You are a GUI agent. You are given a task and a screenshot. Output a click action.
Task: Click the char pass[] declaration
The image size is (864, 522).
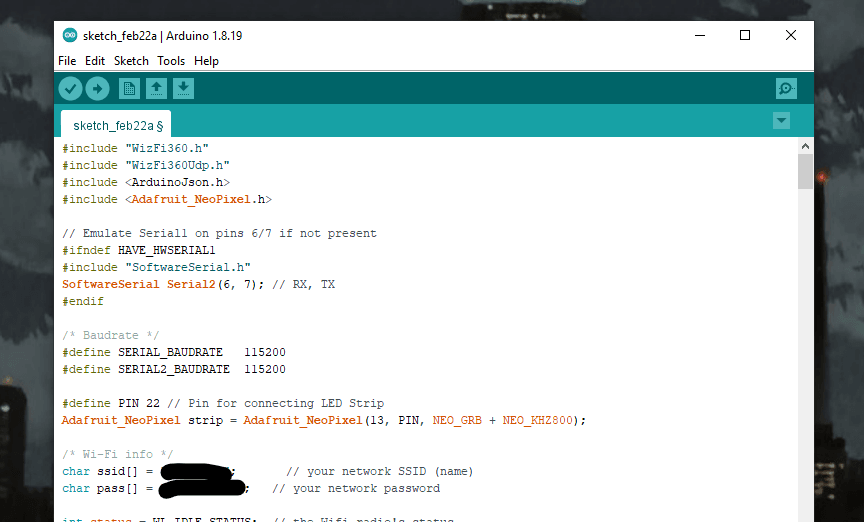tap(156, 488)
